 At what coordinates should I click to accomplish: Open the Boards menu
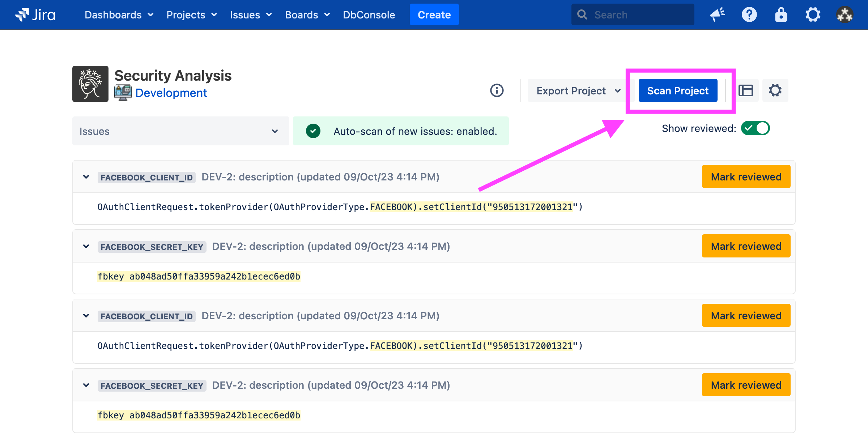(307, 15)
